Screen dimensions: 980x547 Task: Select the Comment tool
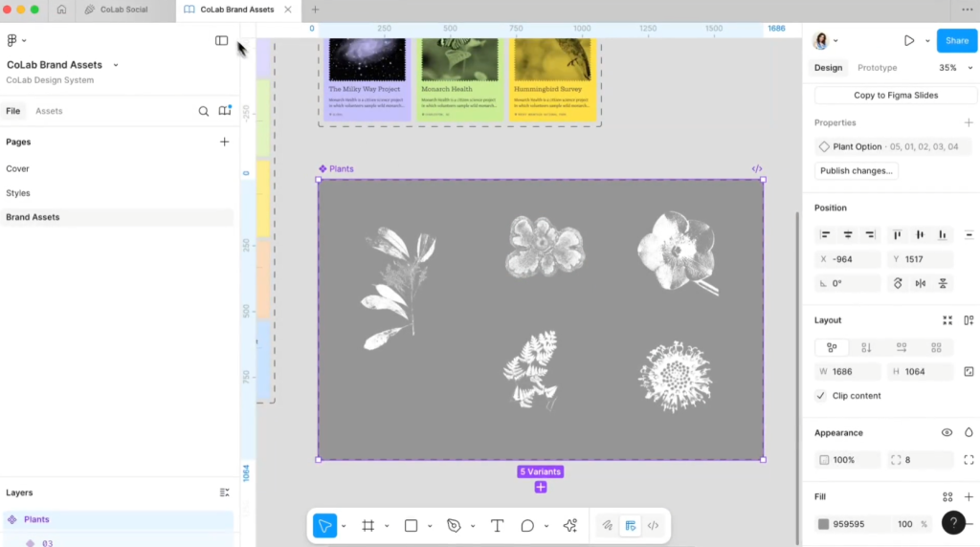pos(527,526)
